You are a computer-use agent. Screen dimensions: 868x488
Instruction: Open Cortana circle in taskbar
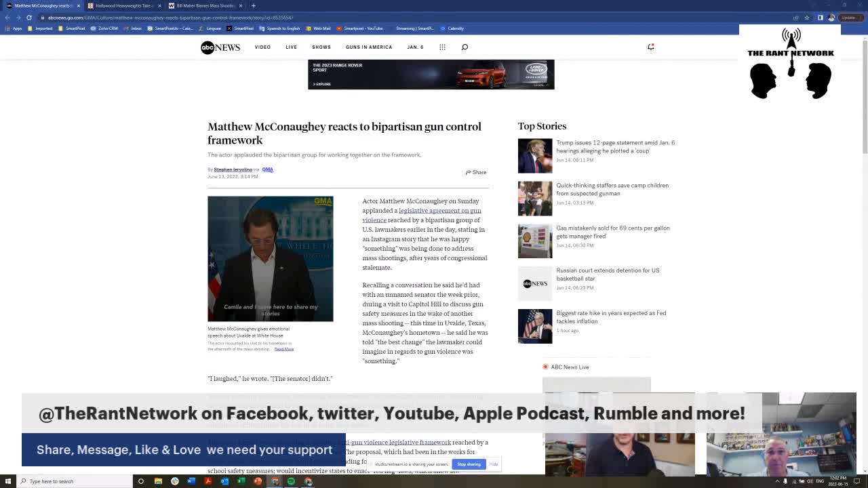(x=141, y=481)
